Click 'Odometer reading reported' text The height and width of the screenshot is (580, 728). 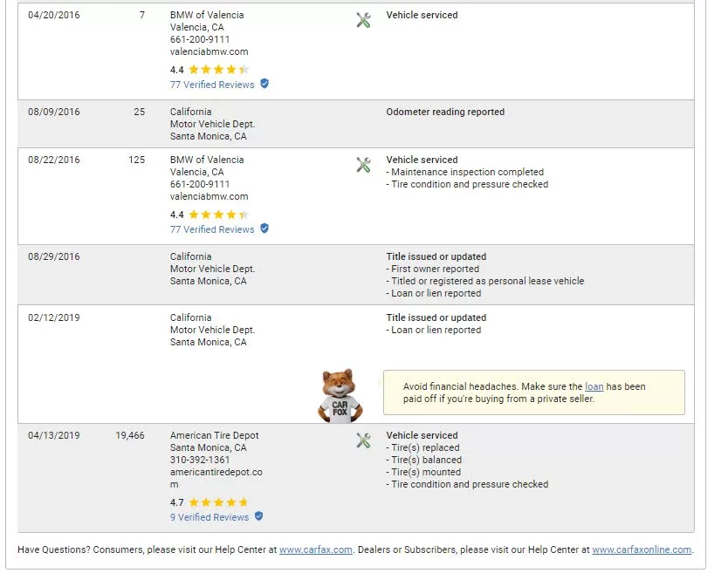(445, 112)
